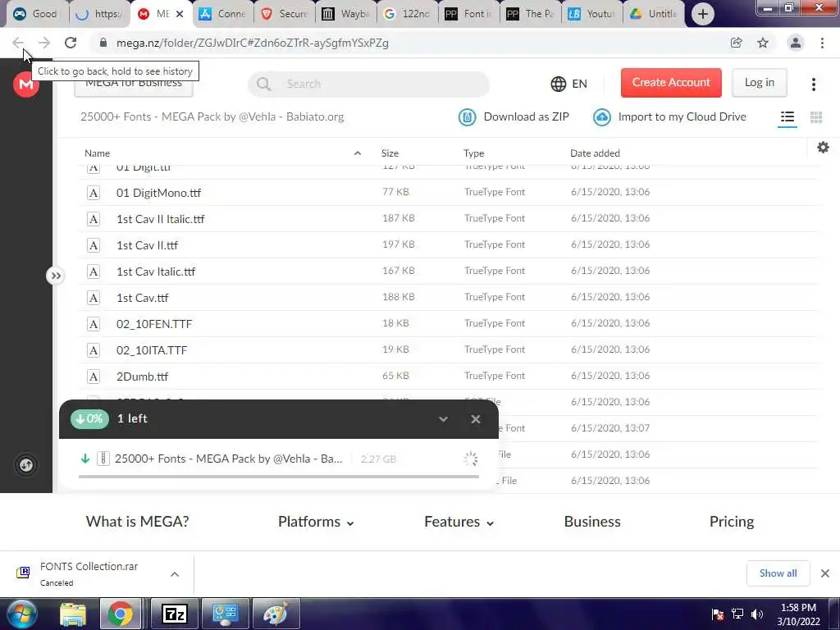Open column settings gear icon
Screen dimensions: 840x630
(823, 148)
